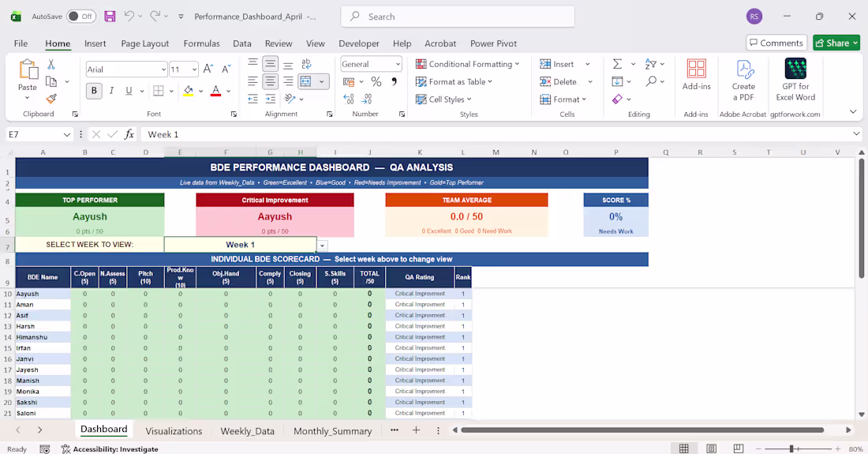Click the Share button
Screen dimensions: 868x454
pos(836,43)
